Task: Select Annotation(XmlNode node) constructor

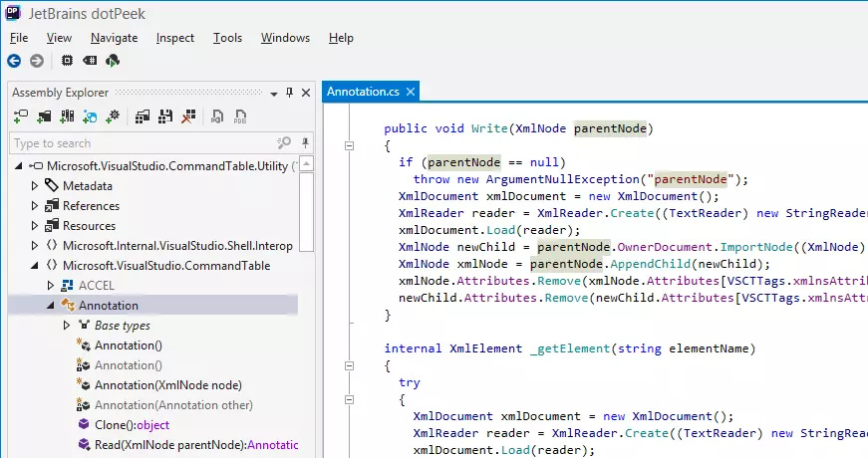Action: 167,385
